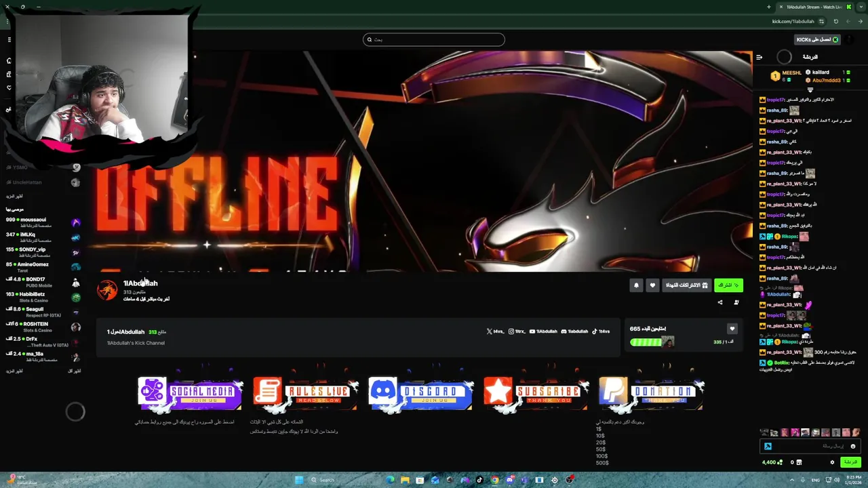Expand the chat gift leaderboard chevron

(x=810, y=89)
